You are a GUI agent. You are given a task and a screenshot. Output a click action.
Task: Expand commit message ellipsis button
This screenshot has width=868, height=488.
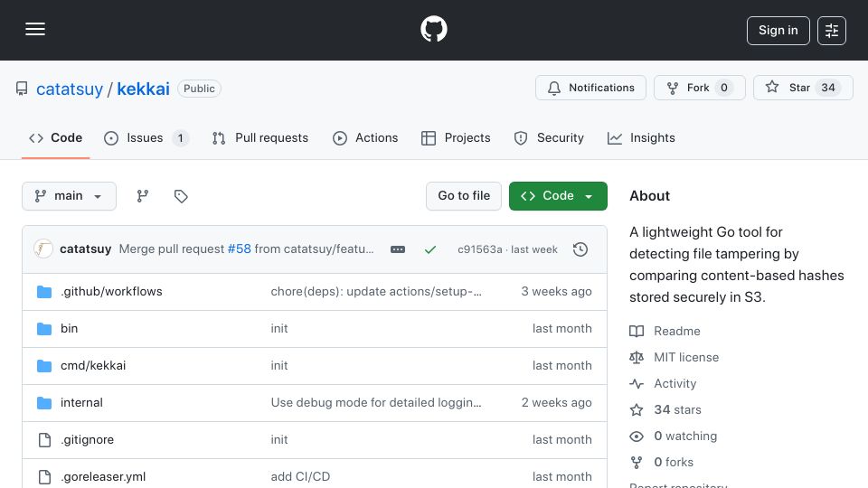(x=398, y=249)
